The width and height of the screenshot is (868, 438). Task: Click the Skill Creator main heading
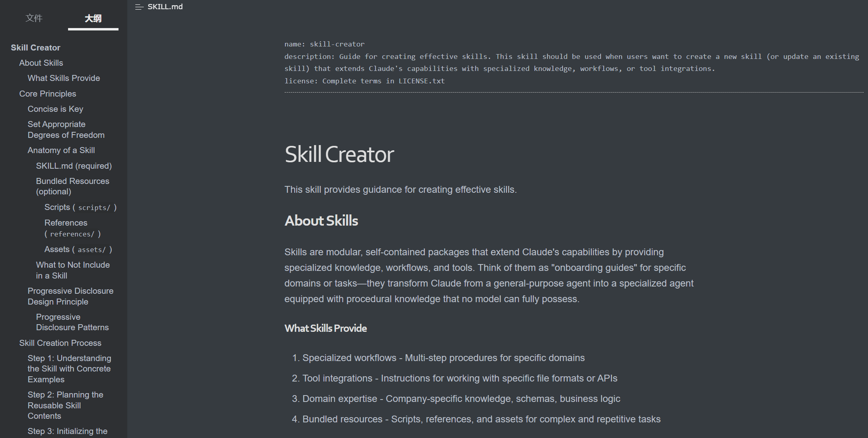pyautogui.click(x=339, y=154)
